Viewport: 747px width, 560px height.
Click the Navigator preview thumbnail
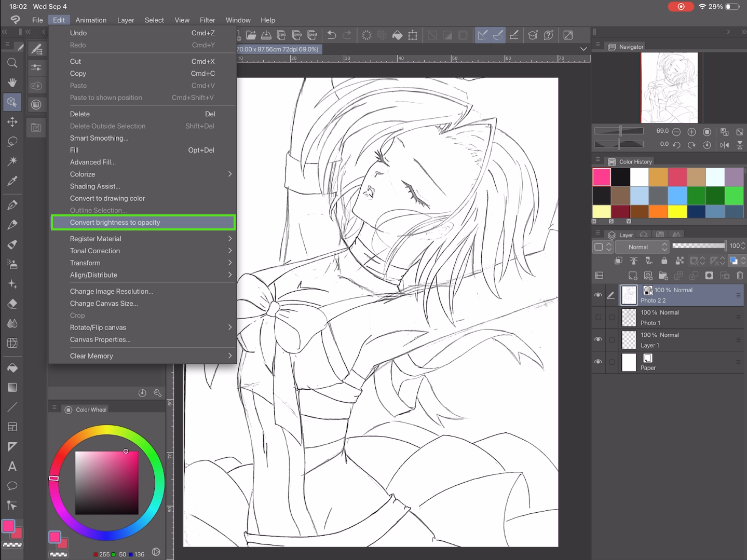click(x=669, y=88)
